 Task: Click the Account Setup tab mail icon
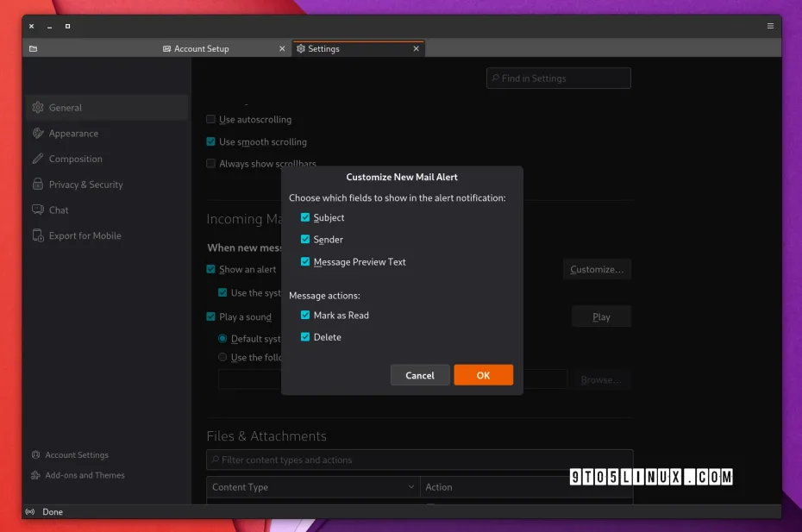click(166, 48)
